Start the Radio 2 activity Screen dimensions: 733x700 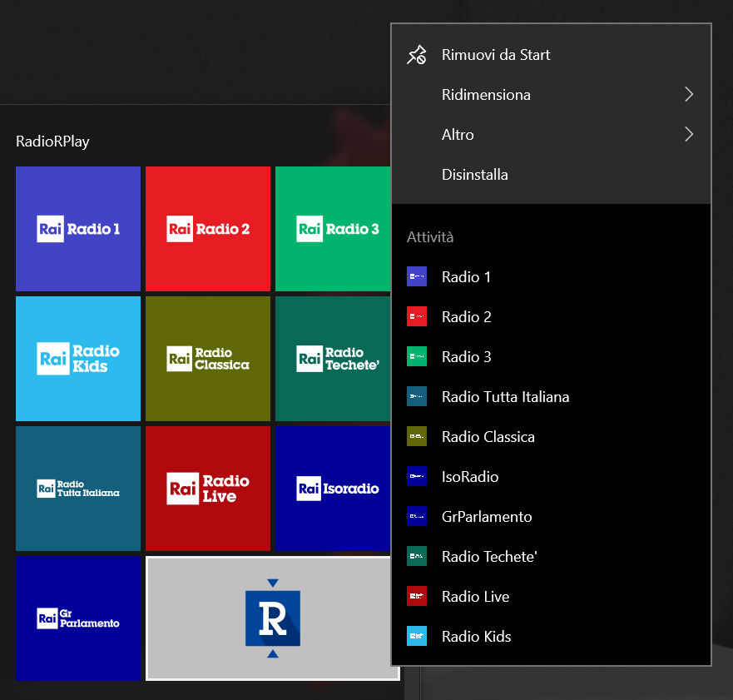(x=551, y=316)
